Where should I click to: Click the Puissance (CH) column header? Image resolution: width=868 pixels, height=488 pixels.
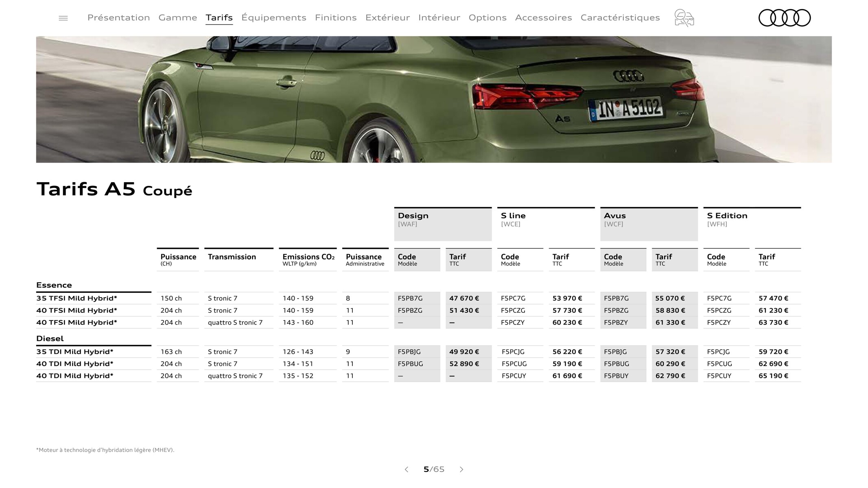pos(178,259)
